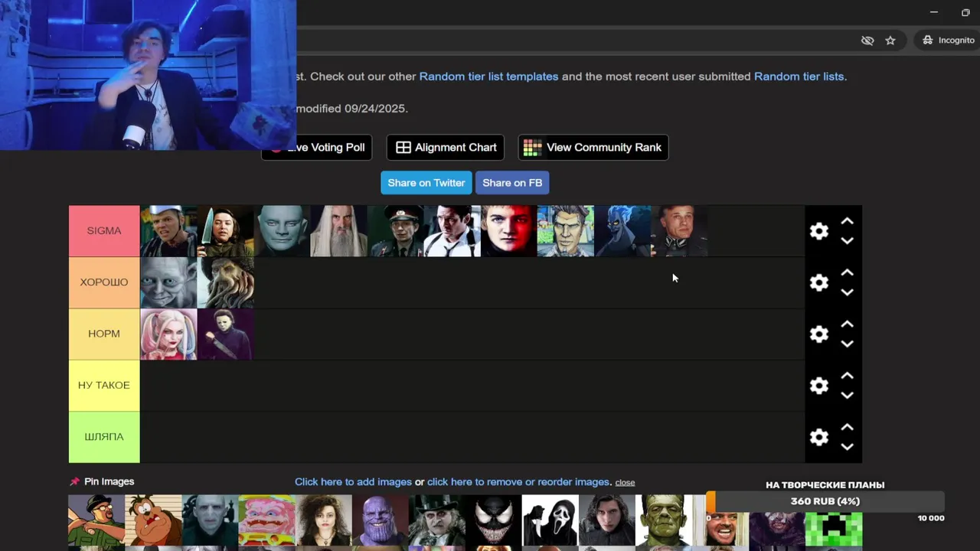Select the ШЛЯПА tier label
Viewport: 980px width, 551px height.
[x=104, y=437]
